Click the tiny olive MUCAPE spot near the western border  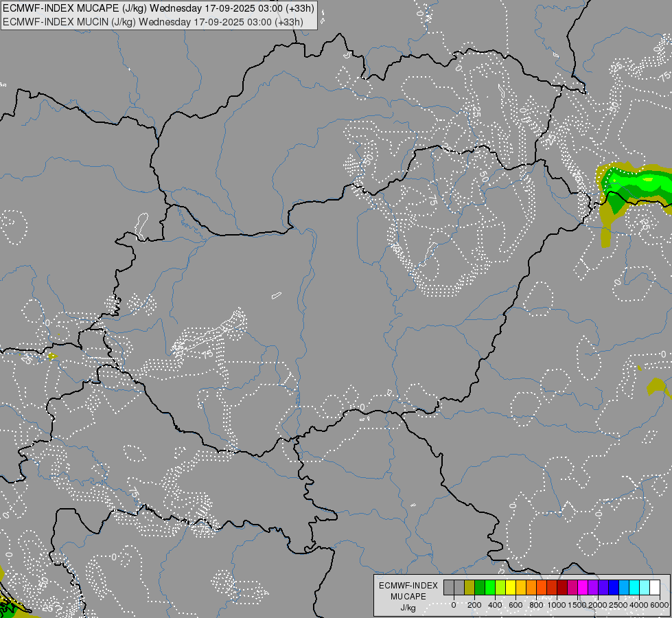[52, 356]
